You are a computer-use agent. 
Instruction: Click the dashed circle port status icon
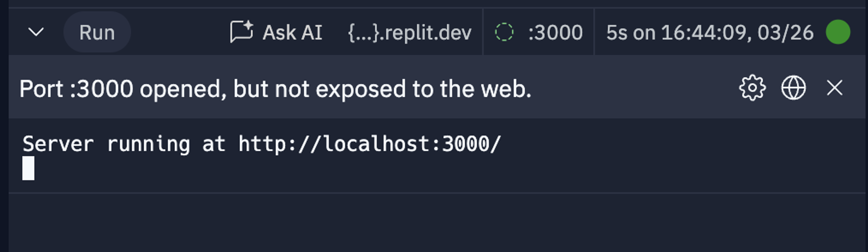point(504,32)
